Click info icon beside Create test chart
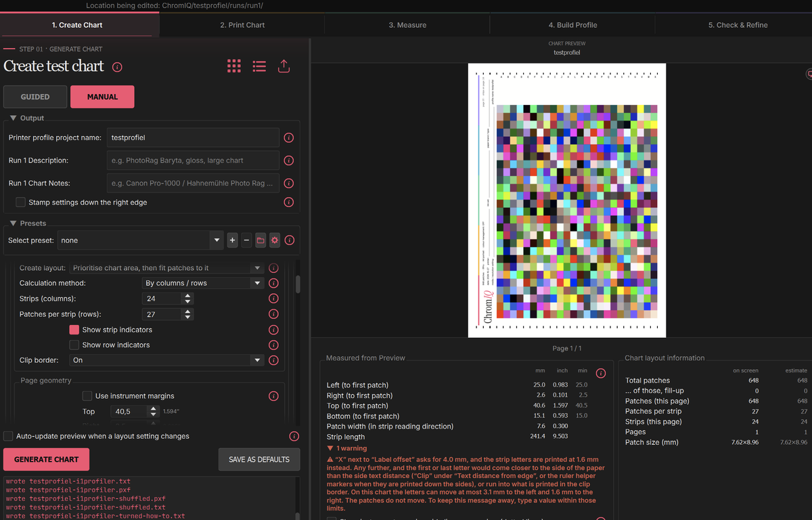Viewport: 812px width, 520px height. pyautogui.click(x=117, y=67)
